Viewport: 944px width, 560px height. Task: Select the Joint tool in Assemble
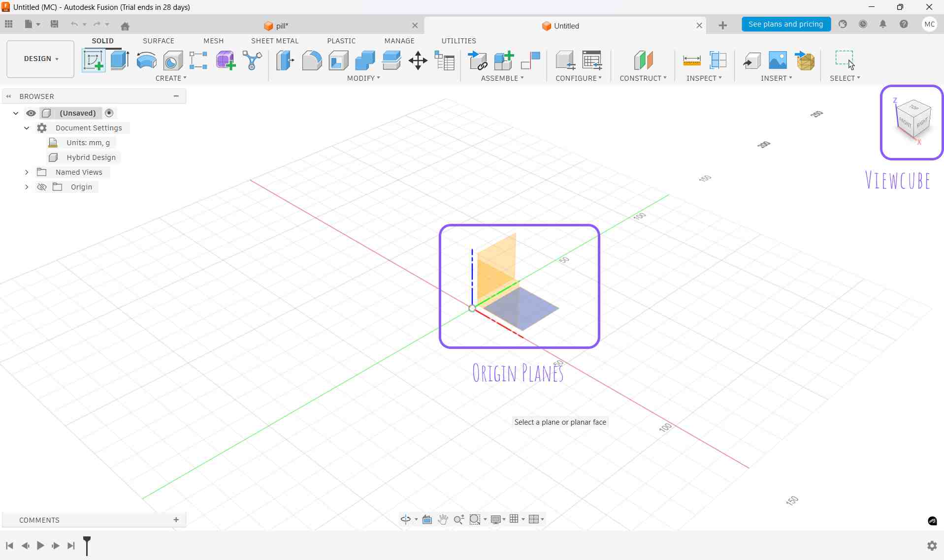coord(530,61)
